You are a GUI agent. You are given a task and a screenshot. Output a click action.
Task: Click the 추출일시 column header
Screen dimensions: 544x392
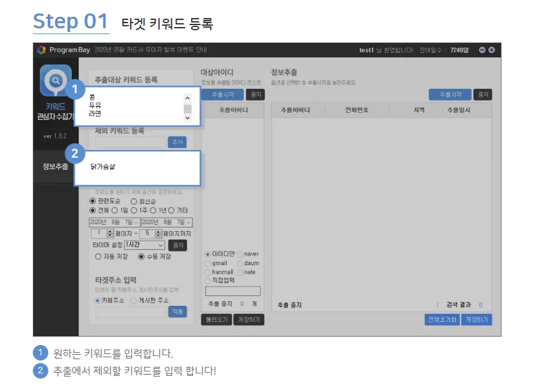coord(458,110)
